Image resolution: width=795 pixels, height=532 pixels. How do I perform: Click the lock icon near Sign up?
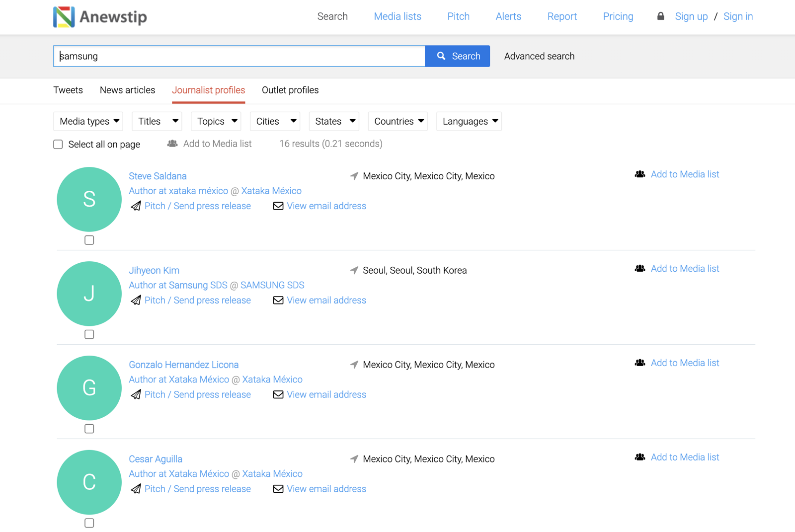[x=660, y=16]
